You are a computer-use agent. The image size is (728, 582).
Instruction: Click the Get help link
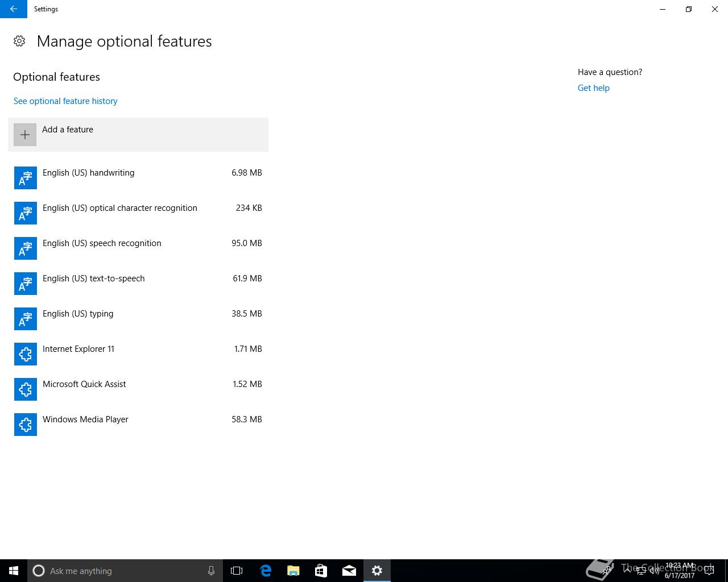[x=593, y=88]
